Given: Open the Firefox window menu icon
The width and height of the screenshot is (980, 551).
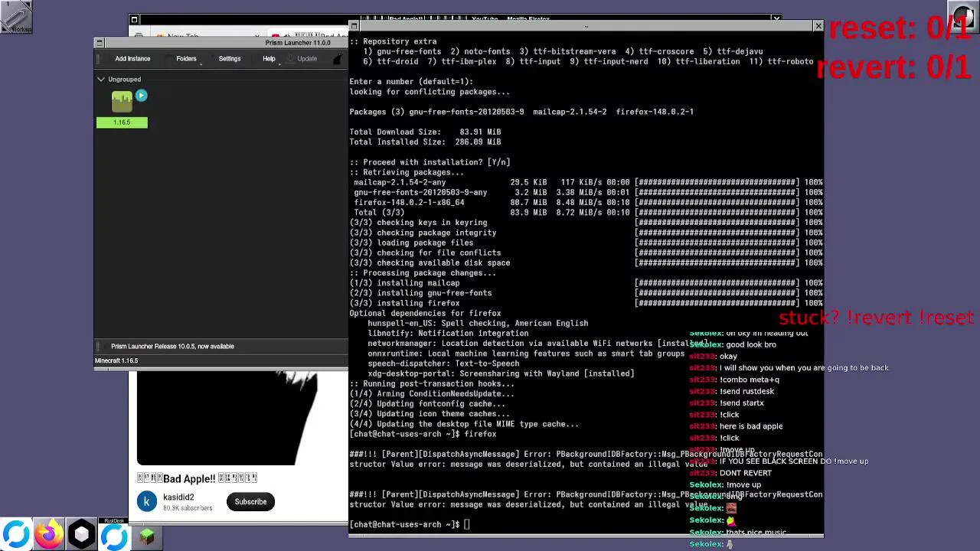Looking at the screenshot, I should tap(134, 20).
